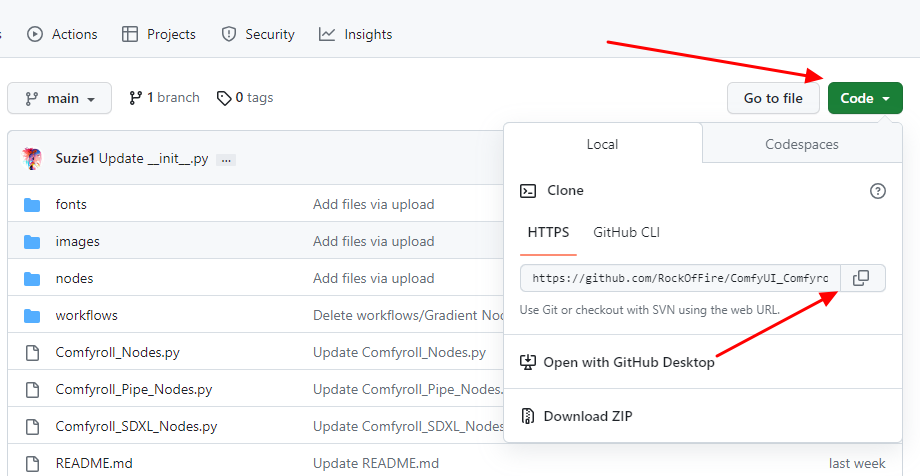Open the workflows folder
Screen dimensions: 920x476
(87, 315)
